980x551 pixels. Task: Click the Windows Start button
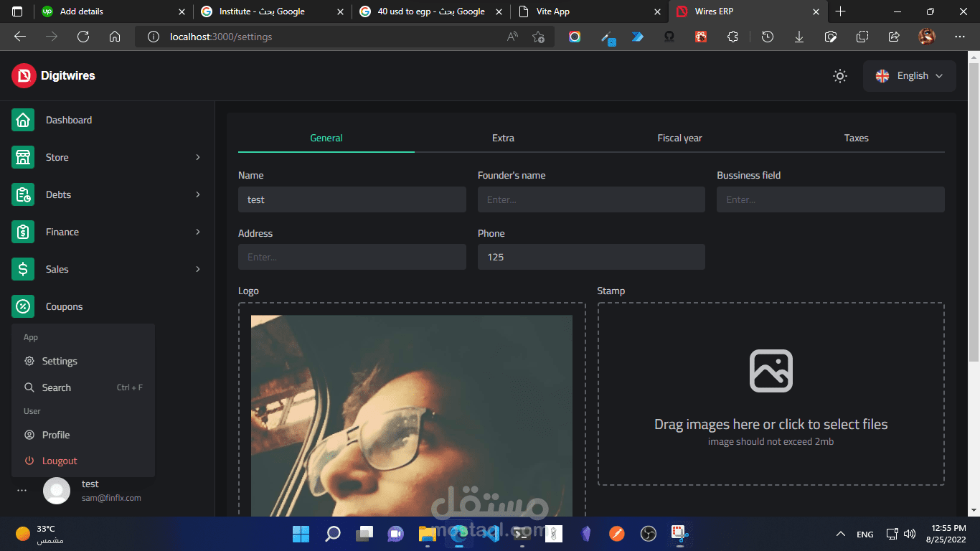[x=301, y=534]
